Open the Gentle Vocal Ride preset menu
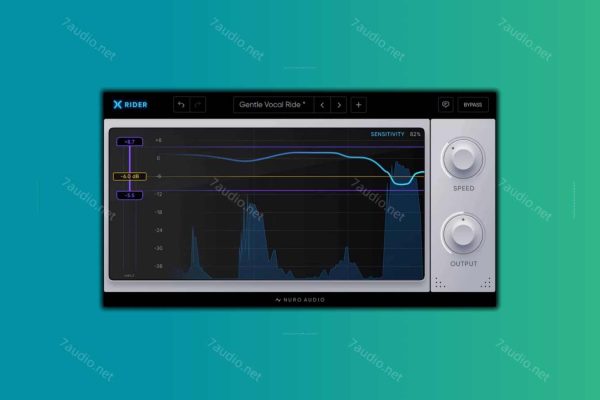The width and height of the screenshot is (600, 400). coord(273,105)
